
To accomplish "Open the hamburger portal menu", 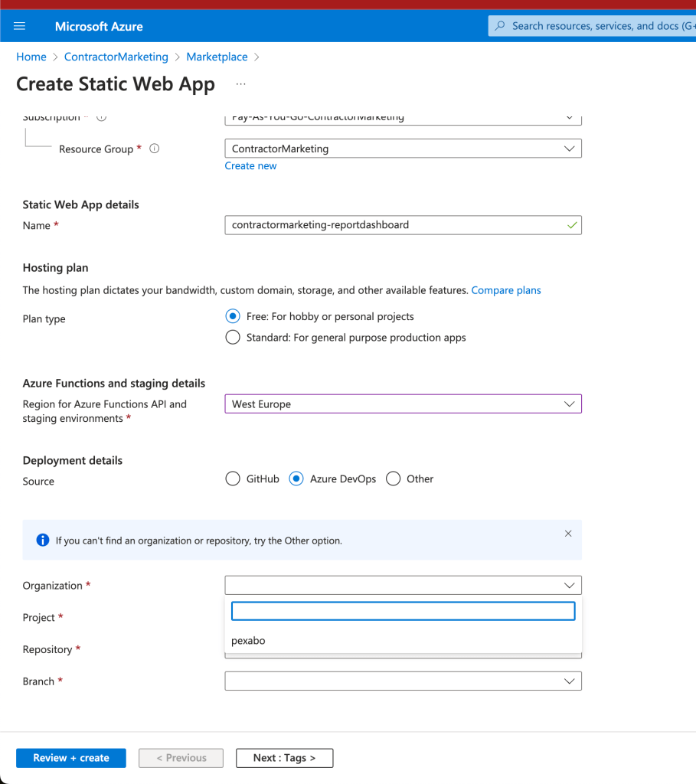I will (19, 26).
